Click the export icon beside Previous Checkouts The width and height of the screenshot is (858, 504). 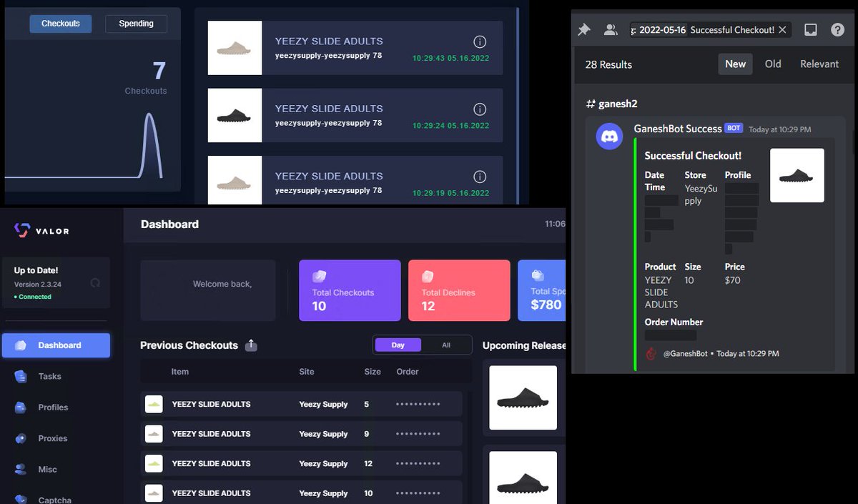coord(251,345)
